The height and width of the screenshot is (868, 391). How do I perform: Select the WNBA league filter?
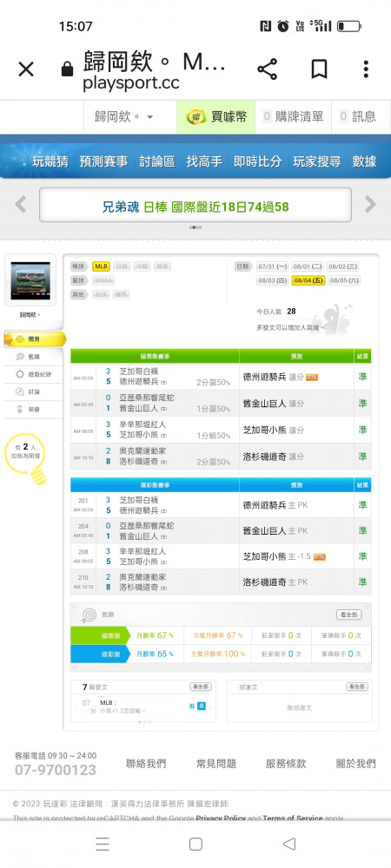coord(103,280)
